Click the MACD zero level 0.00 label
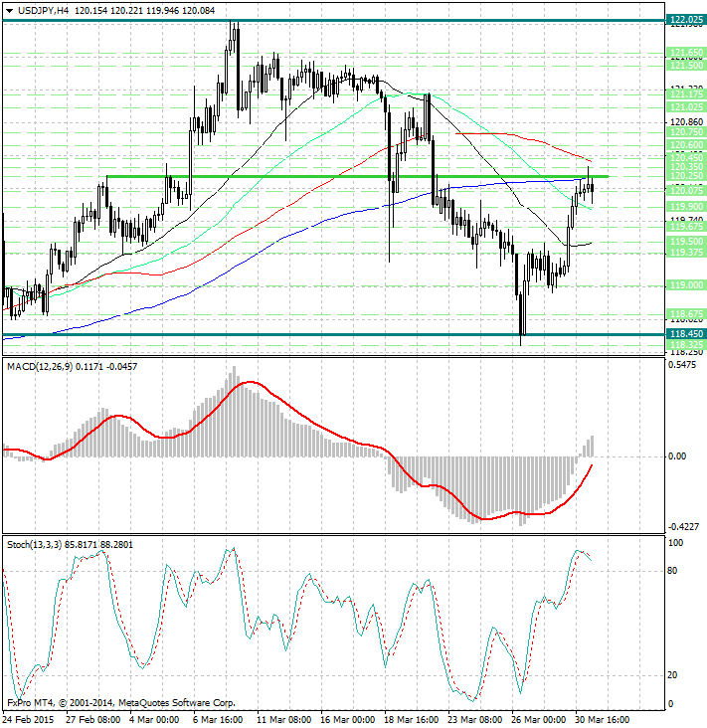Screen dimensions: 707x728 677,456
